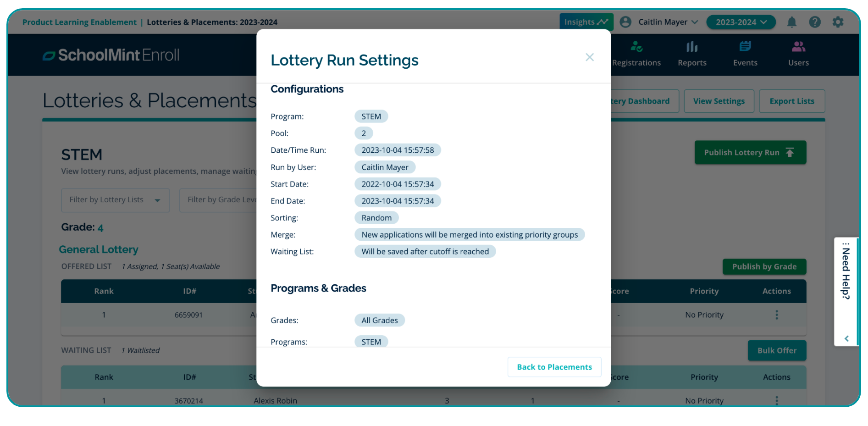Open the Users navigation icon

(798, 47)
